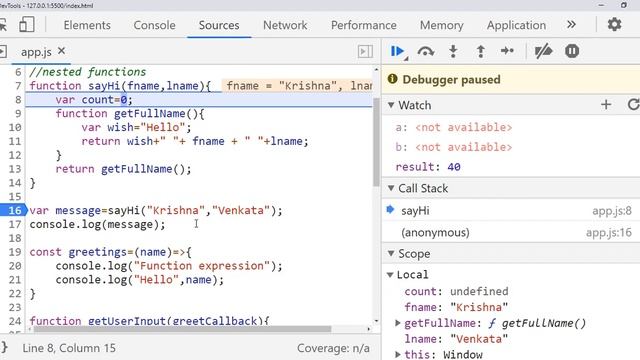The image size is (640, 360).
Task: Collapse the Watch section
Action: tap(391, 105)
